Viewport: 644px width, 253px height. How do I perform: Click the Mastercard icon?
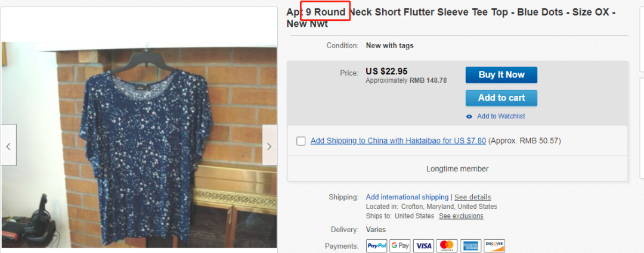coord(446,245)
